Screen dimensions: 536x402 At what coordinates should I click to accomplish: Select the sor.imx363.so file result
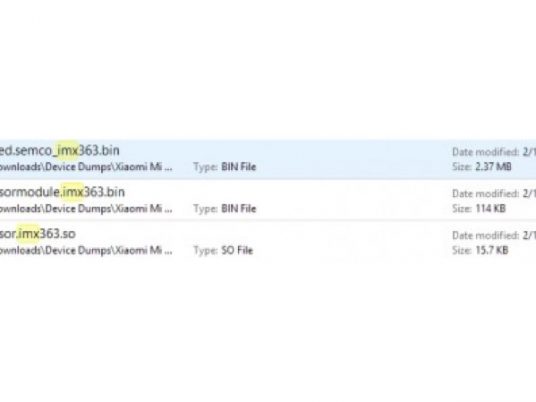click(x=38, y=234)
